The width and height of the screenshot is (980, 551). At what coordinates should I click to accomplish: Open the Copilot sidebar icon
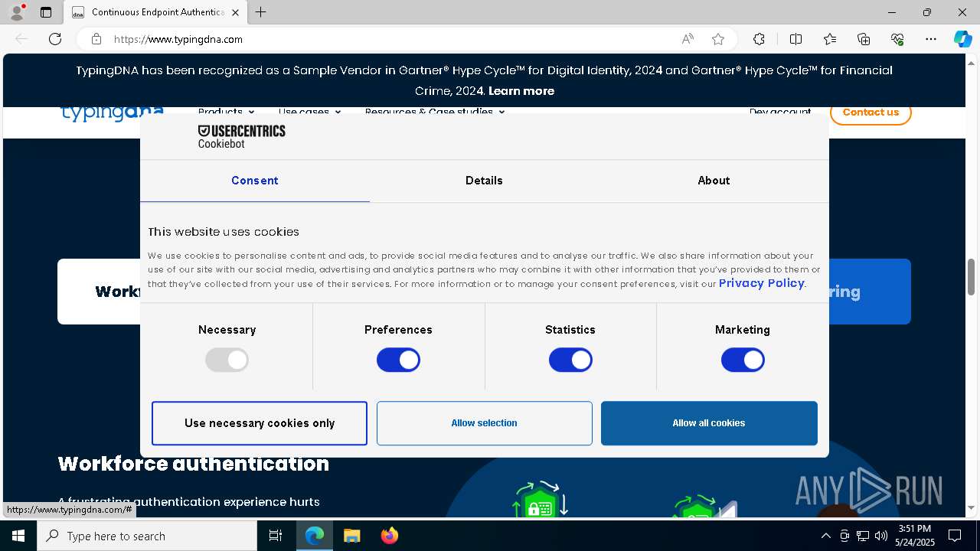(x=962, y=39)
